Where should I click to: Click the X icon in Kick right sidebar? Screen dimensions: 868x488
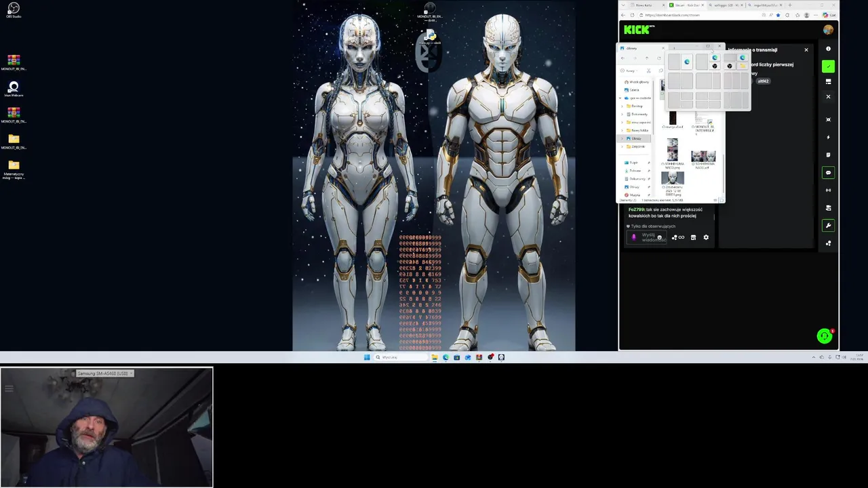click(828, 97)
